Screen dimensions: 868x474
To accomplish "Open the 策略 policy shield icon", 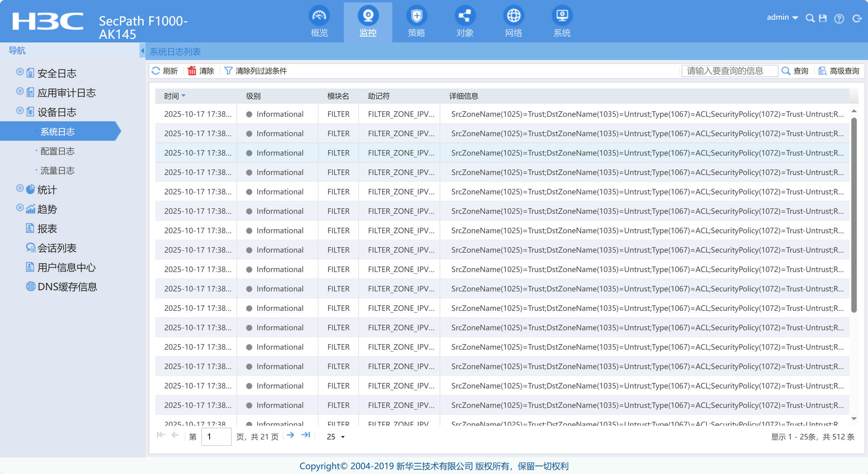I will tap(417, 15).
